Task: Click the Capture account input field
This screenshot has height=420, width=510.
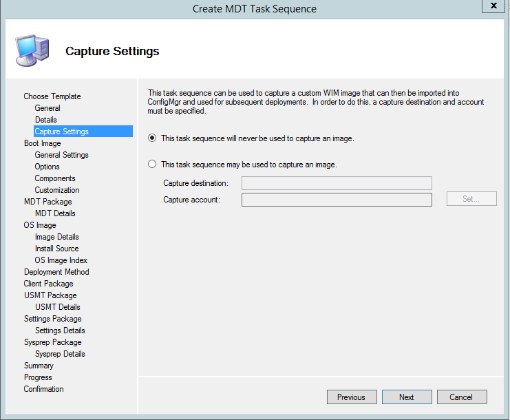Action: 337,200
